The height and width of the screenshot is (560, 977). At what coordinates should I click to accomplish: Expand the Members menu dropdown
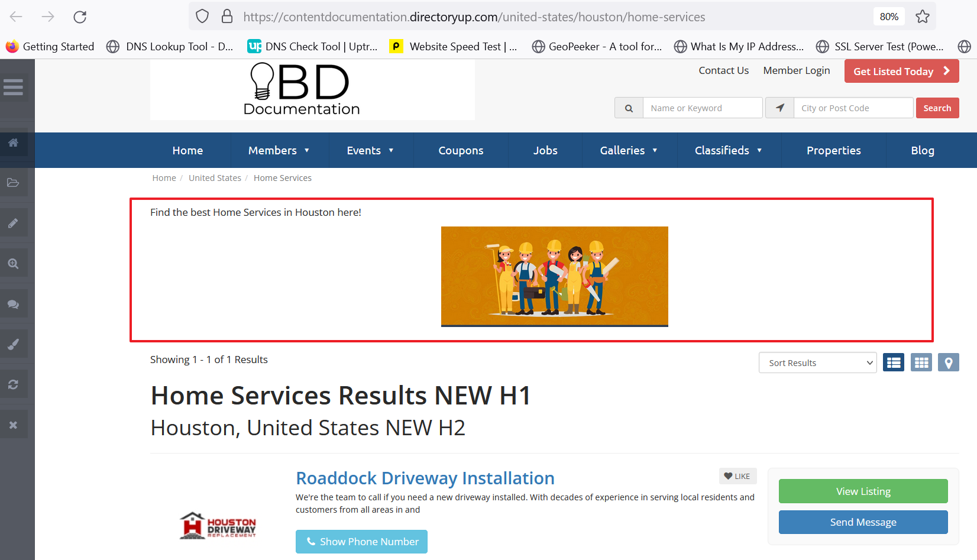279,150
